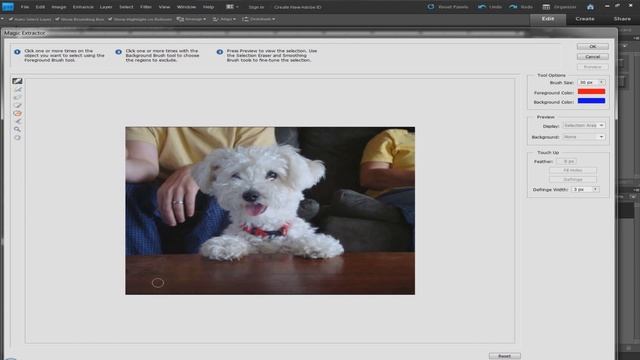Image resolution: width=640 pixels, height=360 pixels.
Task: Click the Brush Size value field
Action: pos(588,82)
